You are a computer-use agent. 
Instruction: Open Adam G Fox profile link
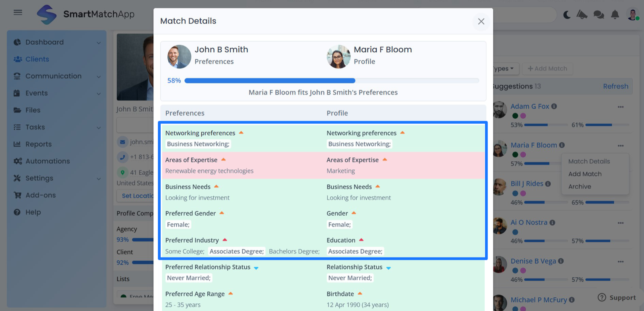(x=530, y=106)
